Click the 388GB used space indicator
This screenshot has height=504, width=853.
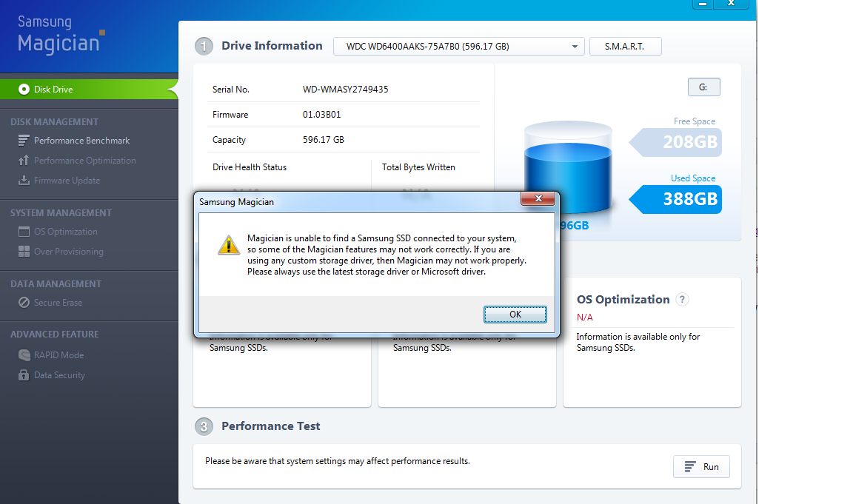click(x=675, y=199)
